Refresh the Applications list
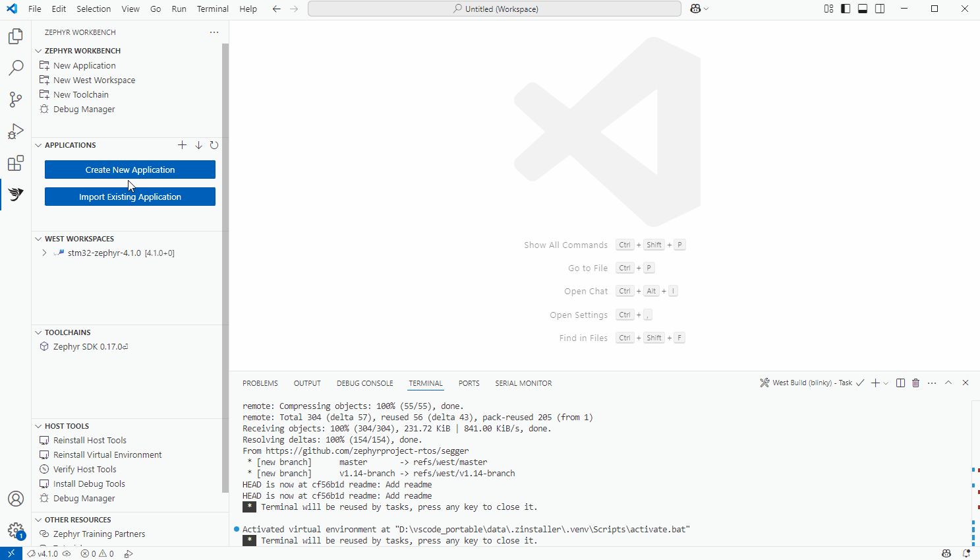This screenshot has width=980, height=560. 214,144
